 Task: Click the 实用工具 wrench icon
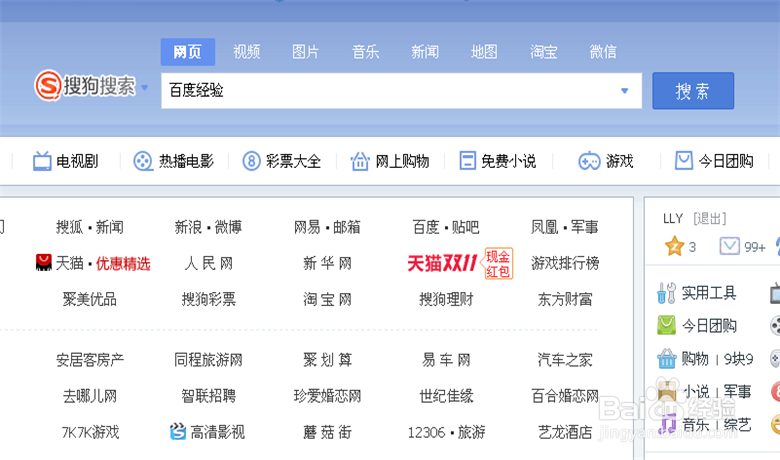click(666, 293)
